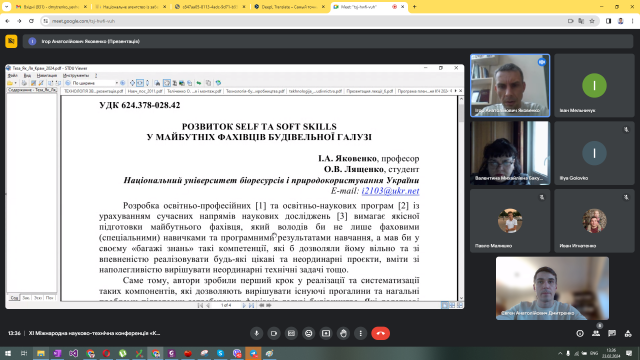Screen dimensions: 640x360
Task: Bookmark this page with star icon
Action: [592, 21]
